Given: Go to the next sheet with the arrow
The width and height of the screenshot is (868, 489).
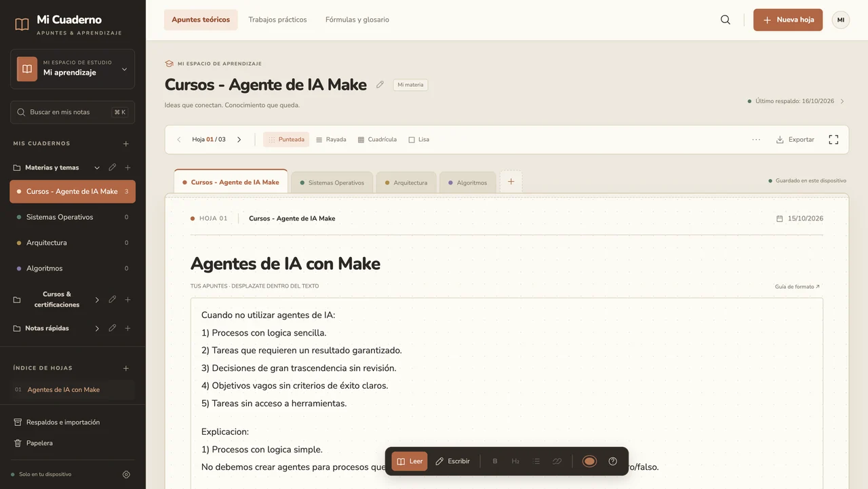Looking at the screenshot, I should click(x=239, y=140).
